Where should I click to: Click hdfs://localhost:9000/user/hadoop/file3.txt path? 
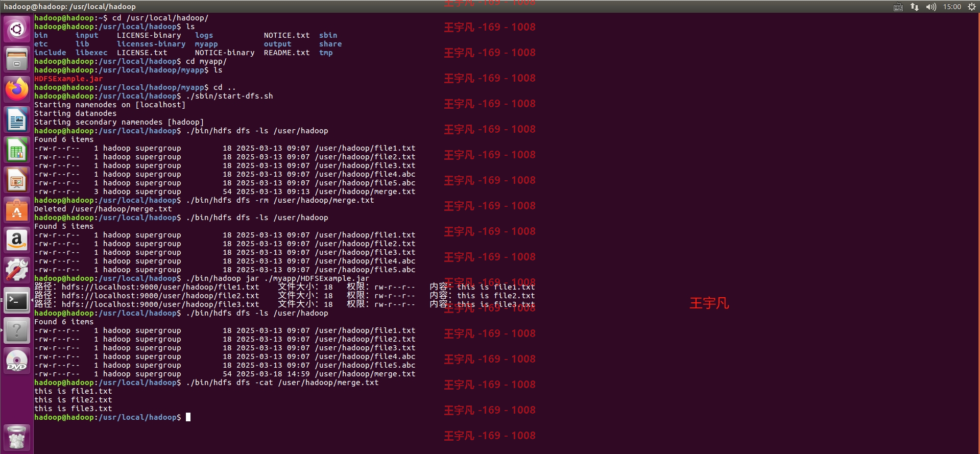pos(160,304)
